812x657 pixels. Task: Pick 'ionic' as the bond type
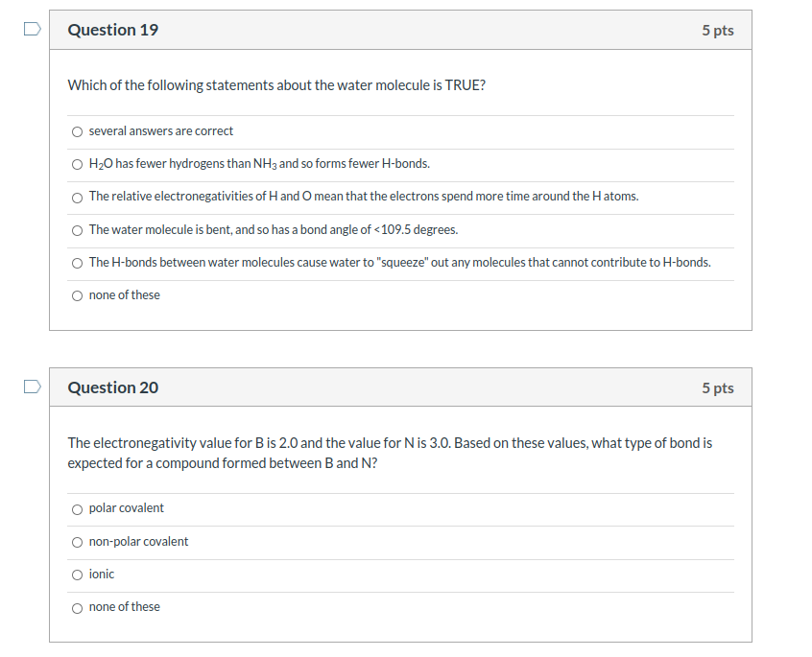pyautogui.click(x=77, y=574)
